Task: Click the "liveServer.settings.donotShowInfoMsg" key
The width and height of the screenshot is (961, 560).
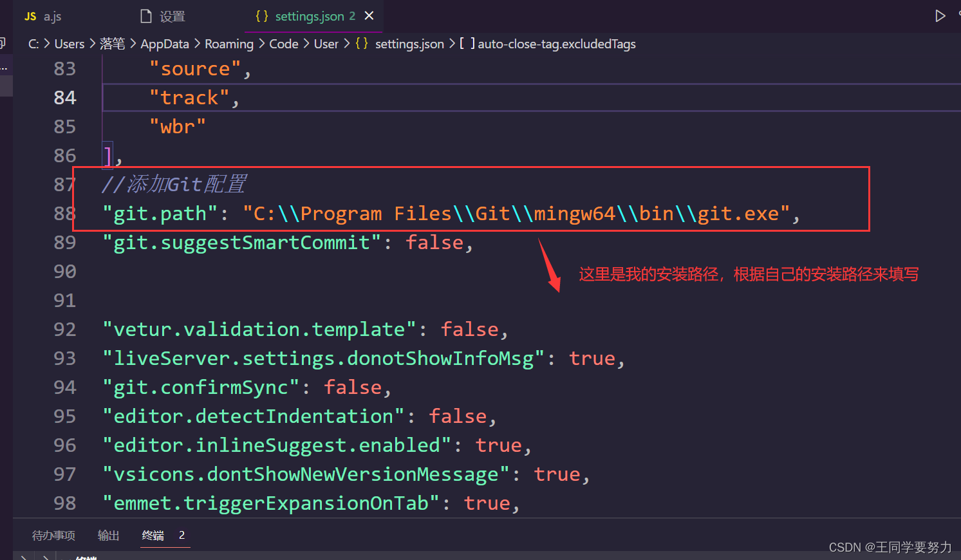Action: [x=324, y=359]
